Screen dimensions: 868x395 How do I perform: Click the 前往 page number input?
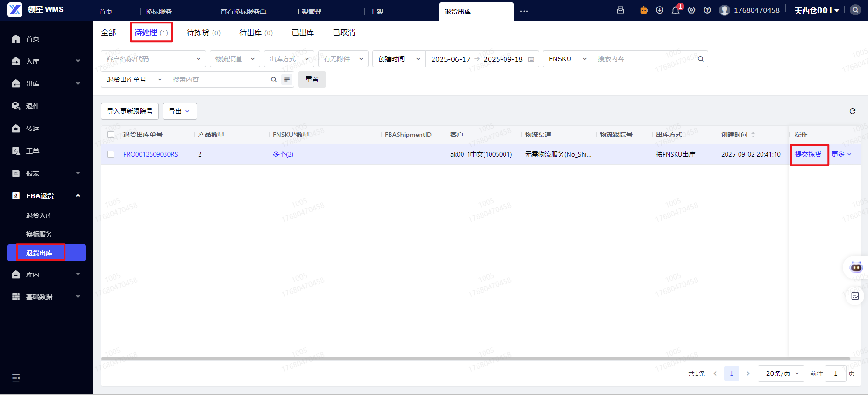pyautogui.click(x=836, y=373)
